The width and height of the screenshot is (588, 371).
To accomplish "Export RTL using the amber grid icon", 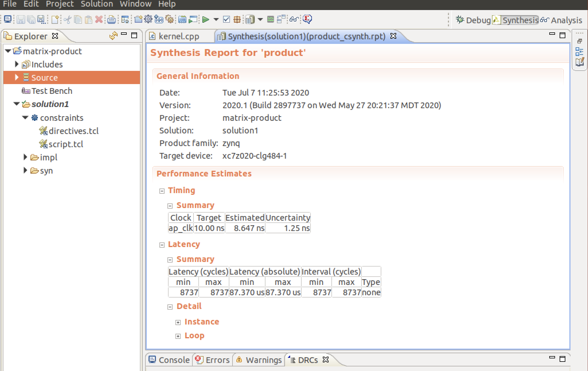I will [237, 19].
